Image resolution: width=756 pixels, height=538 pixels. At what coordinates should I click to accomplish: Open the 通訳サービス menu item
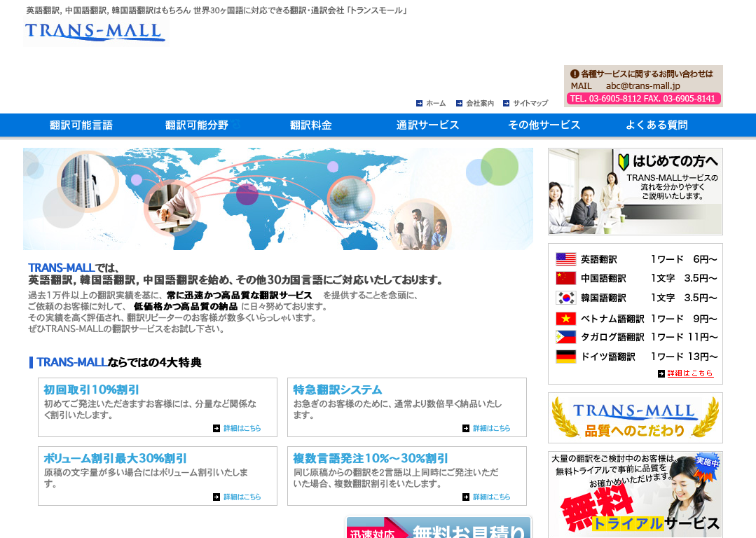(427, 125)
